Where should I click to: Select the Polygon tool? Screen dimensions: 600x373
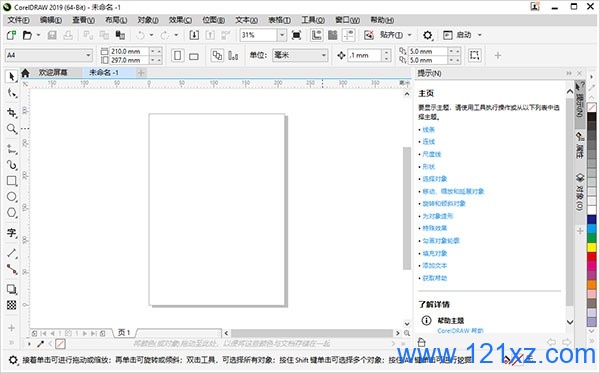tap(11, 213)
